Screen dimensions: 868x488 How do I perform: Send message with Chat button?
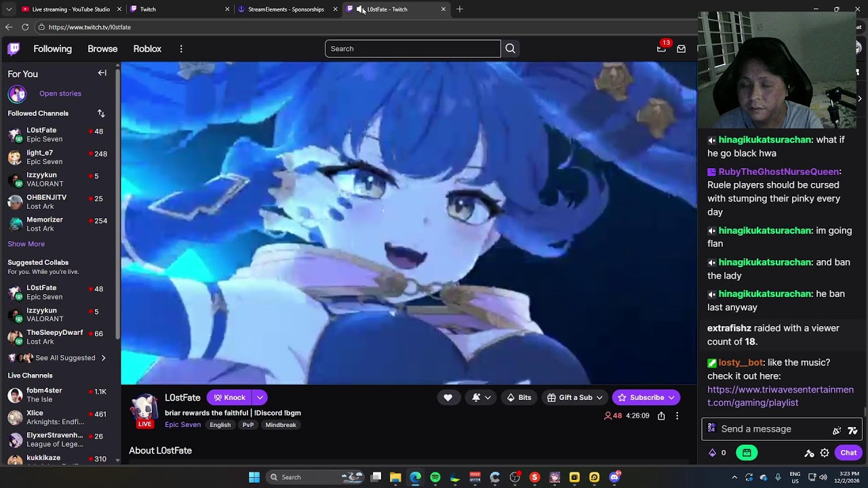848,453
